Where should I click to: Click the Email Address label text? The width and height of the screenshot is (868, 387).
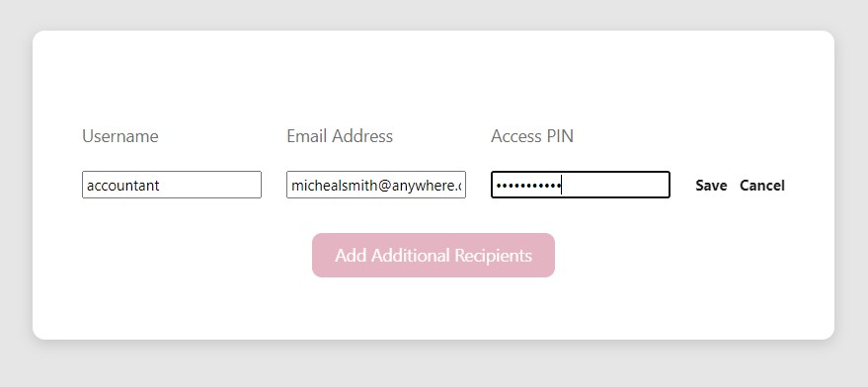[x=340, y=136]
